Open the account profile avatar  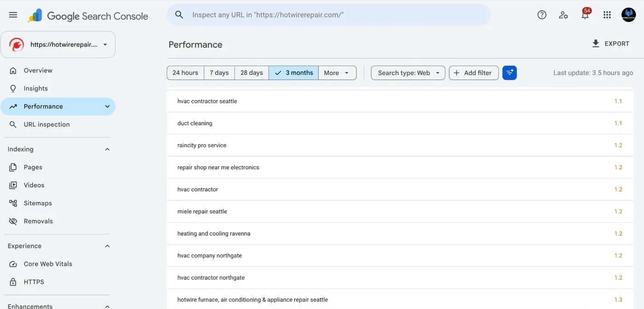[x=628, y=15]
